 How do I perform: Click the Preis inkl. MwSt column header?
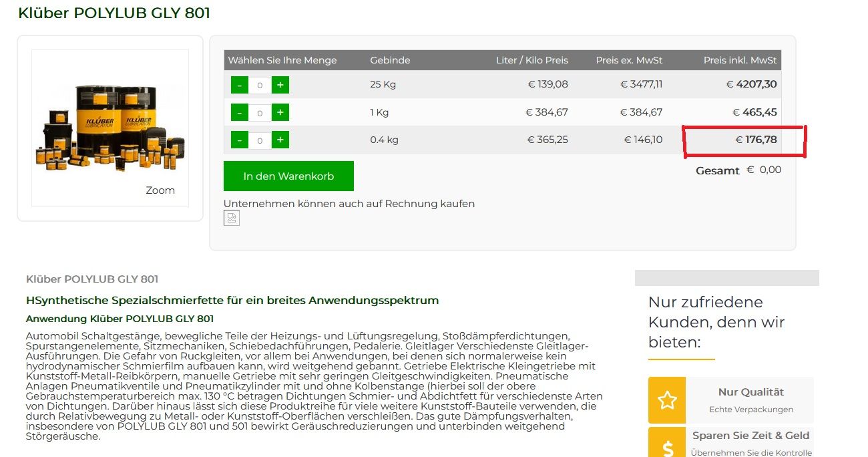(740, 60)
